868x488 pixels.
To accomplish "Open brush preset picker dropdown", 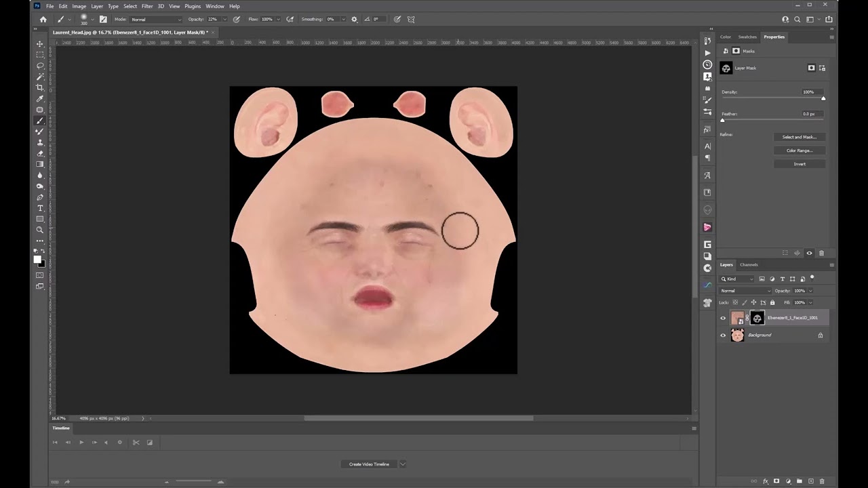I will click(92, 20).
